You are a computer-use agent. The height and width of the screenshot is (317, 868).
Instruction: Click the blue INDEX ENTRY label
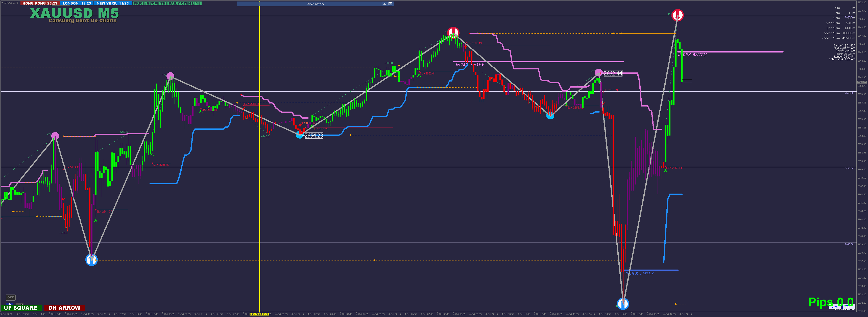tap(640, 273)
